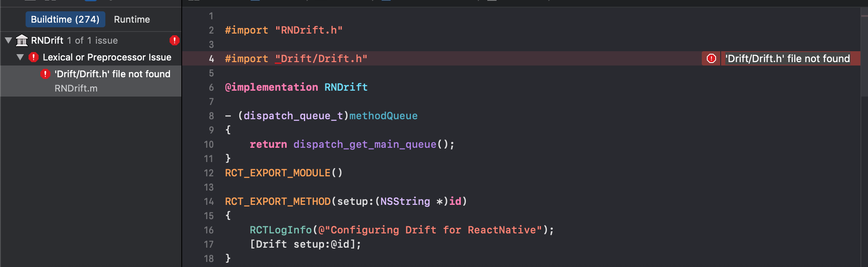Click the NSString type in code
868x267 pixels.
pos(405,202)
